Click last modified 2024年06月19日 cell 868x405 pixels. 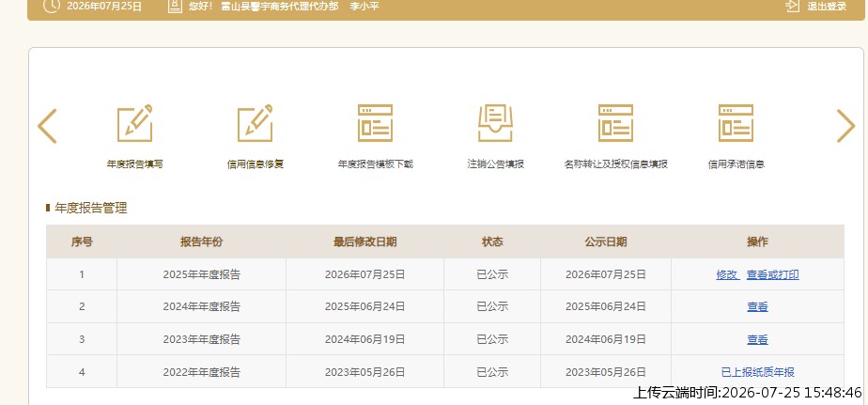click(x=364, y=339)
